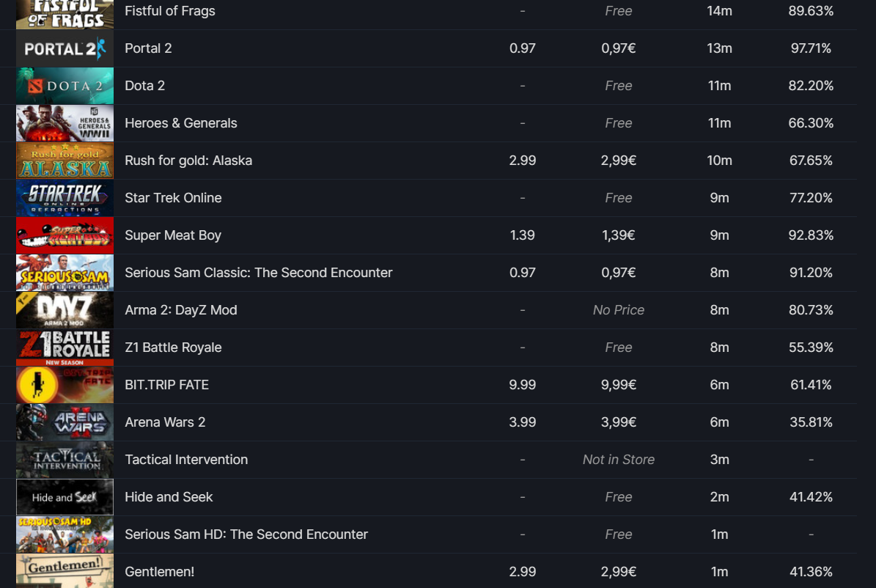Select the 92.83% rating for Super Meat Boy
876x588 pixels.
[811, 235]
